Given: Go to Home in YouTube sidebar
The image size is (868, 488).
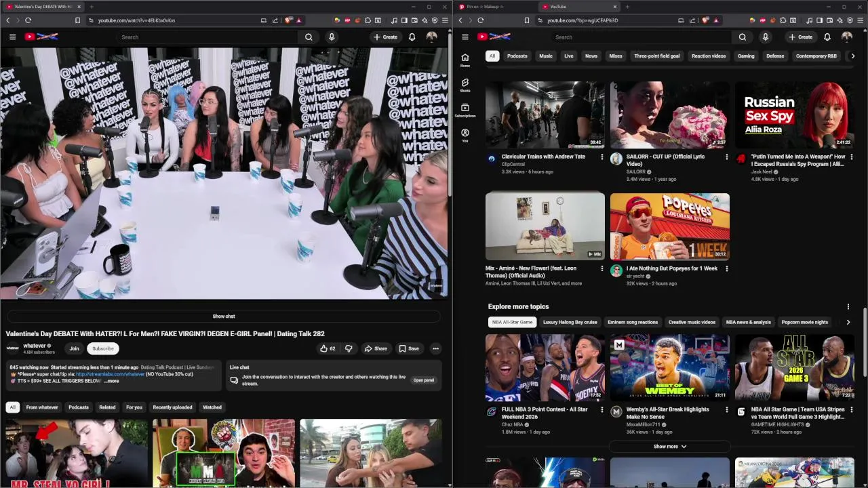Looking at the screenshot, I should pyautogui.click(x=465, y=60).
